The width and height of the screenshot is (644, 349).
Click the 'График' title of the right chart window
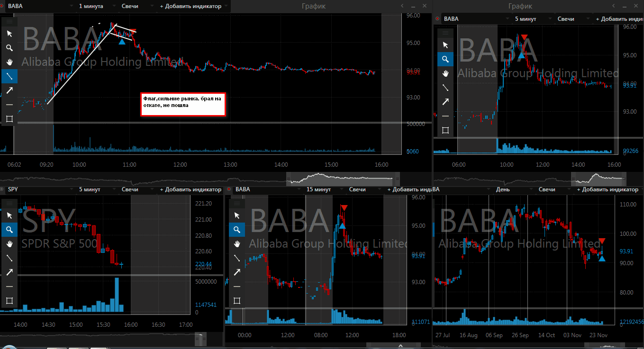point(520,6)
